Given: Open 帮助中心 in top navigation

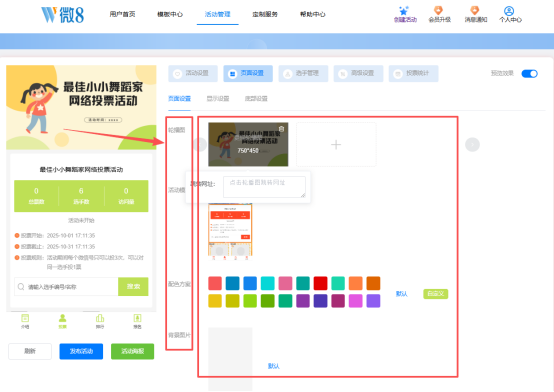Looking at the screenshot, I should point(313,14).
